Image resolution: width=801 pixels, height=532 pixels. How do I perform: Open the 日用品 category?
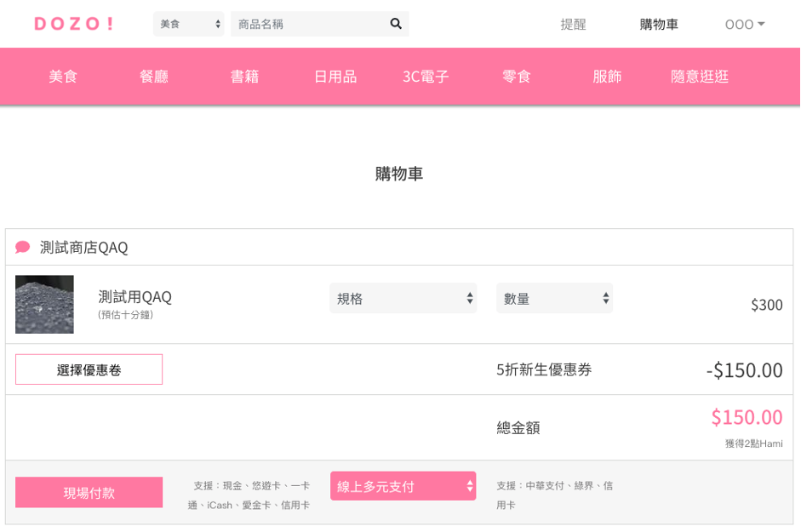[x=335, y=77]
